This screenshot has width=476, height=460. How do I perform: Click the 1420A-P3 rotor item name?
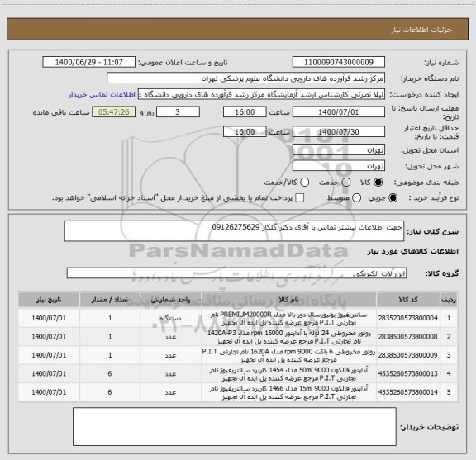click(288, 337)
